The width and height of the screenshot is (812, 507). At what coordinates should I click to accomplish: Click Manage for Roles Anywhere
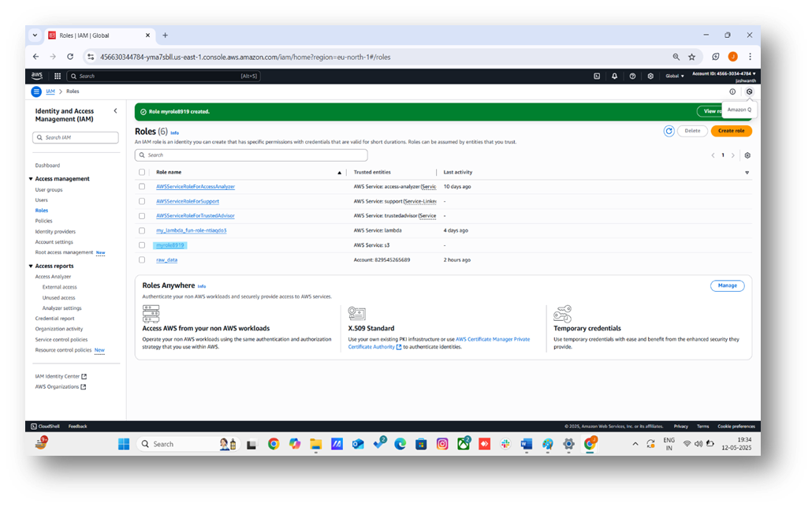coord(727,286)
